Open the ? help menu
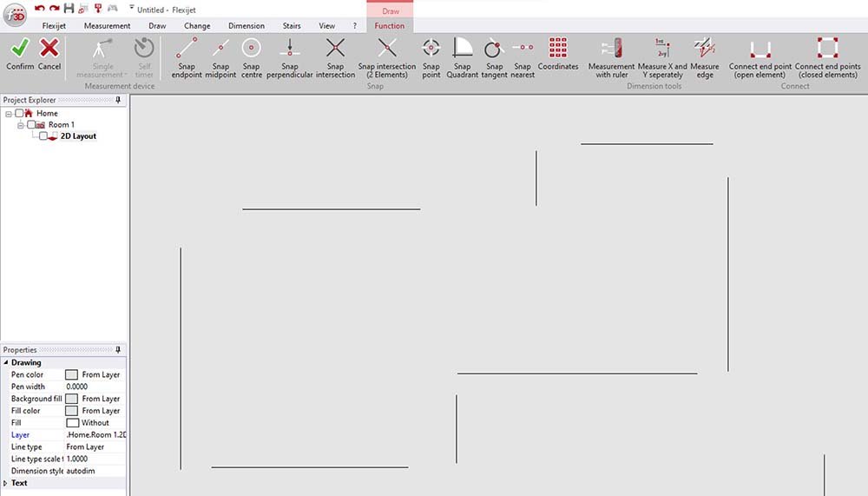Image resolution: width=868 pixels, height=496 pixels. click(355, 25)
